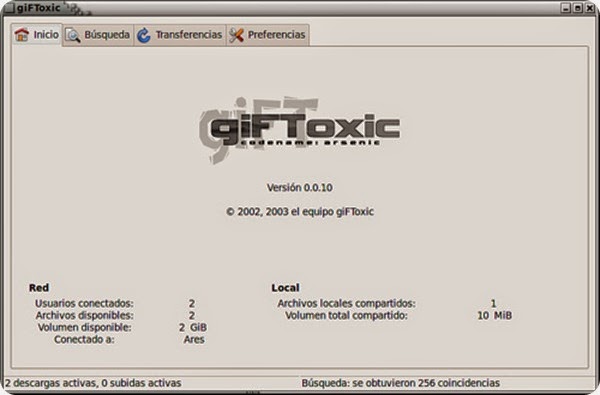
Task: Click 'Volumen disponible:' label
Action: [85, 328]
